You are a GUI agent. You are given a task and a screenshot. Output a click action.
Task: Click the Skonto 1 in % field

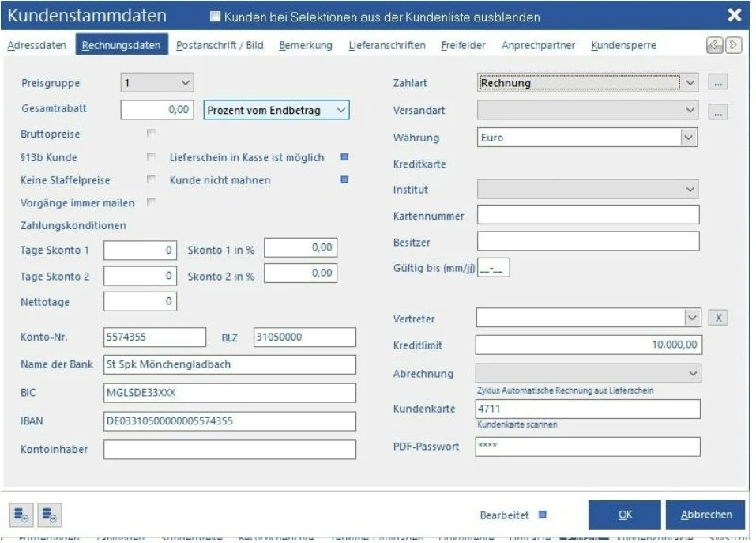click(301, 247)
